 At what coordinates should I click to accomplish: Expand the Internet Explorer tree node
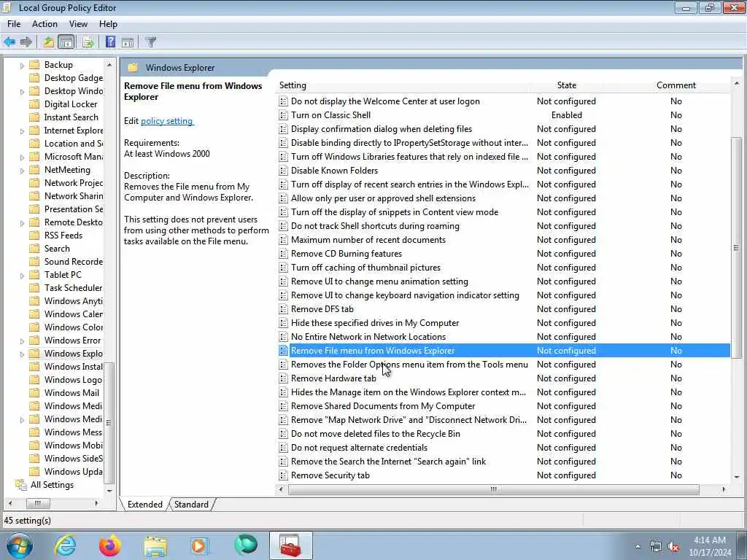point(22,131)
